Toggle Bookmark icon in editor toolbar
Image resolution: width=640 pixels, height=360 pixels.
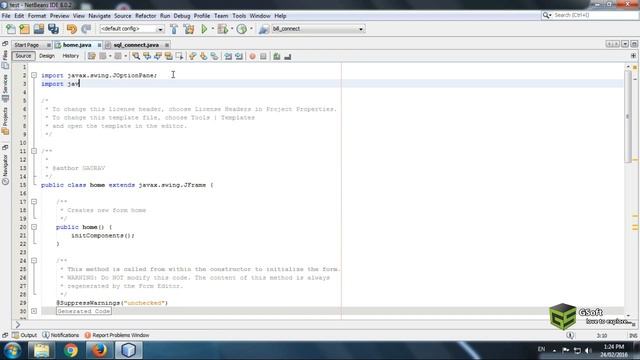[x=214, y=56]
